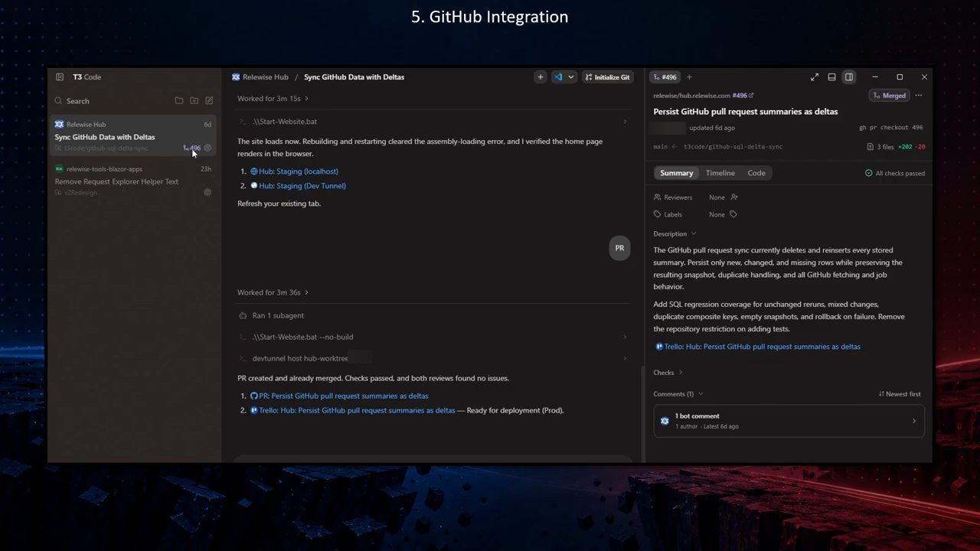The height and width of the screenshot is (551, 980).
Task: Expand Comments (1) dropdown
Action: (678, 394)
